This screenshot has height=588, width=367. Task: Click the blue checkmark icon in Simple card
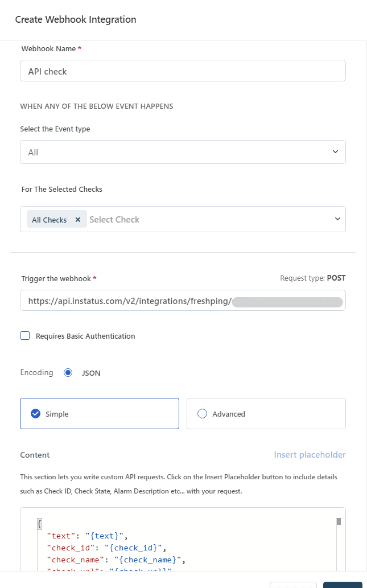(36, 414)
